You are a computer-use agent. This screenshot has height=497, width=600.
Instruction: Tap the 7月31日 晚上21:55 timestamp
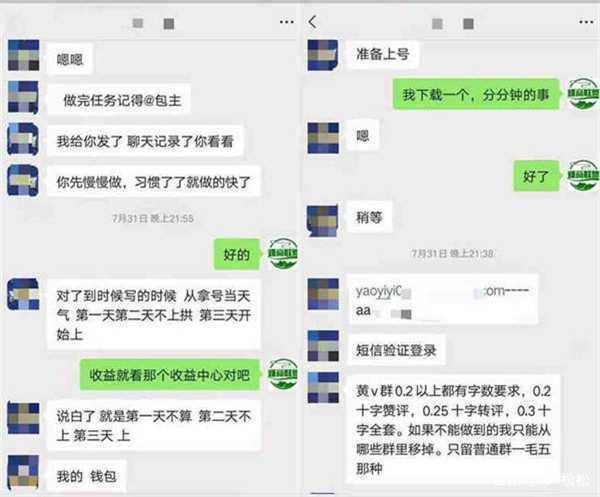[x=153, y=218]
